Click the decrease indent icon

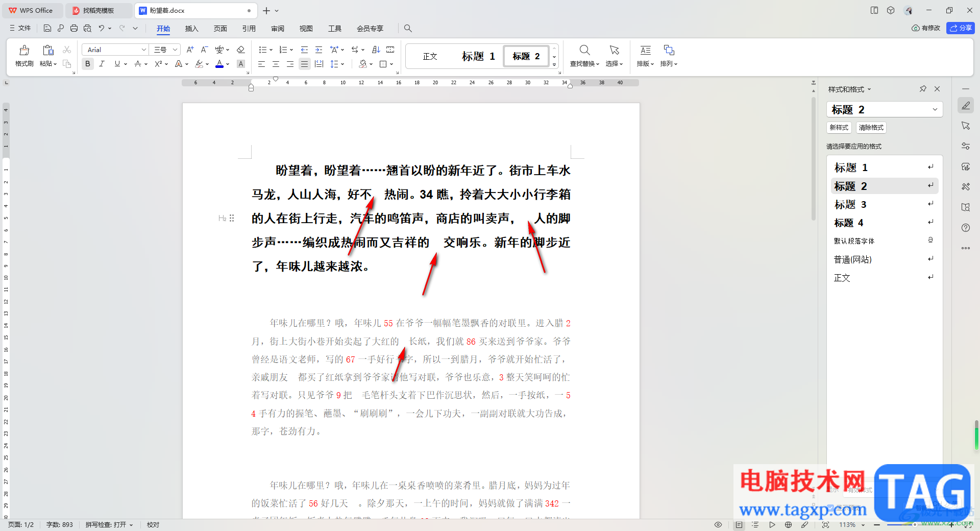point(304,50)
